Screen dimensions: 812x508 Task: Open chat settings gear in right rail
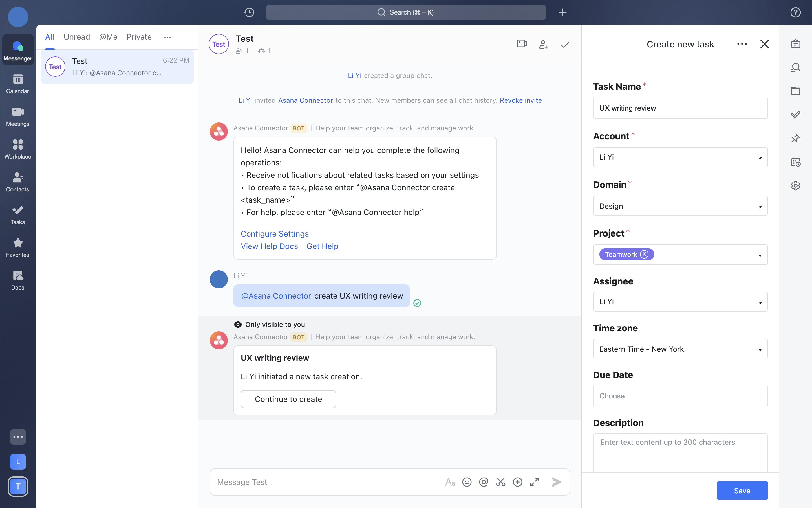pos(795,185)
